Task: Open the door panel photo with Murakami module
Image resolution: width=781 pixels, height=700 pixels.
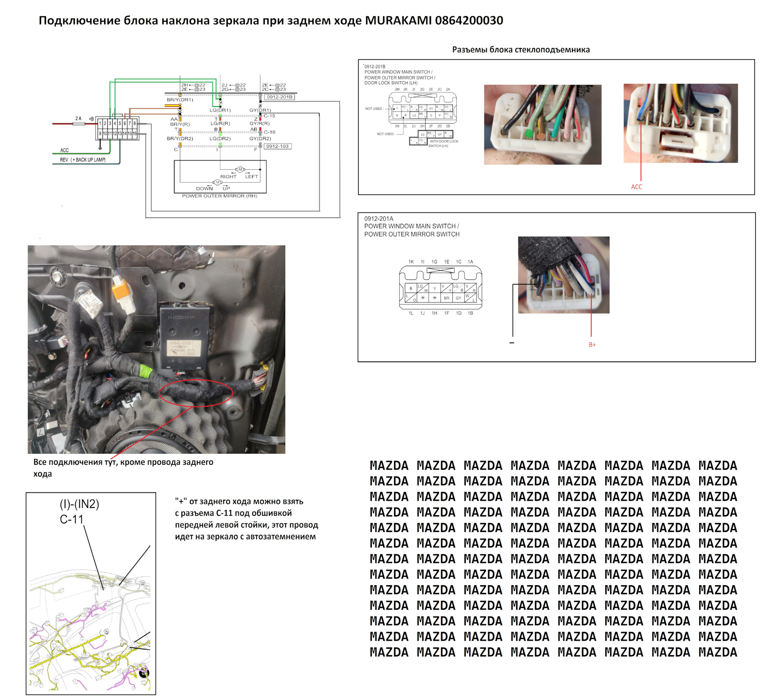Action: 156,349
